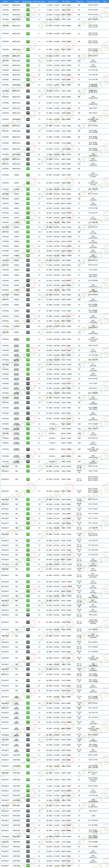Click diesel icon in 306 BREAK DJY (XUD9A) row
This screenshot has height=868, width=109.
pos(28,735)
